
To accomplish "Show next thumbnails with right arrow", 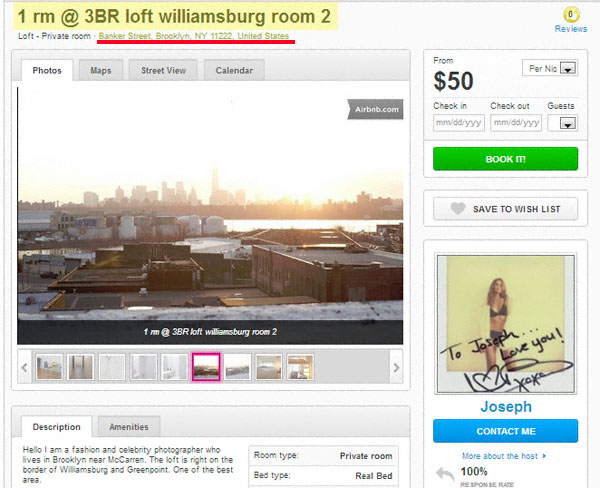I will (396, 367).
